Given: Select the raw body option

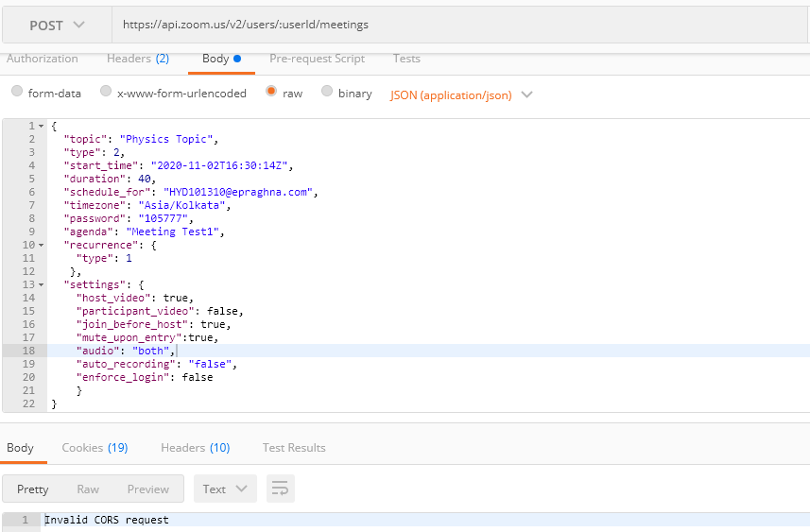Looking at the screenshot, I should [271, 91].
